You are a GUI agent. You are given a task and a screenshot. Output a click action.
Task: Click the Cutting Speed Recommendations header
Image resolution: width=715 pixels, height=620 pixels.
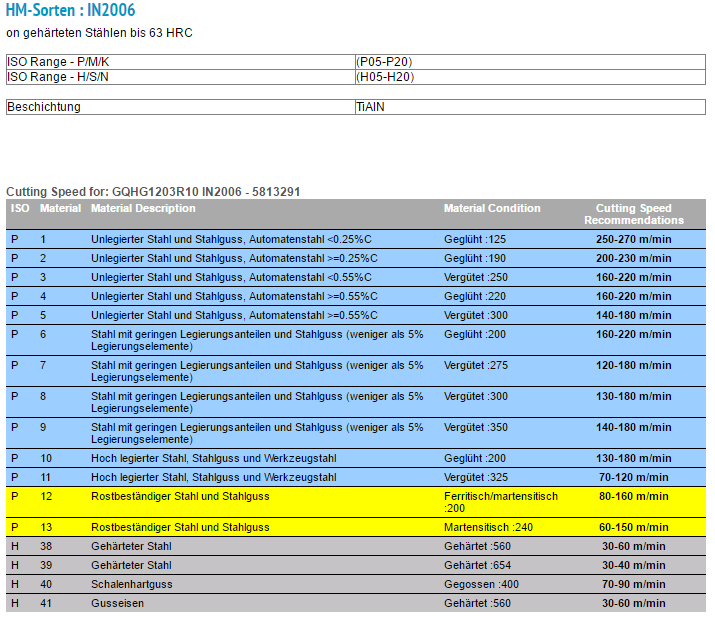click(x=634, y=214)
